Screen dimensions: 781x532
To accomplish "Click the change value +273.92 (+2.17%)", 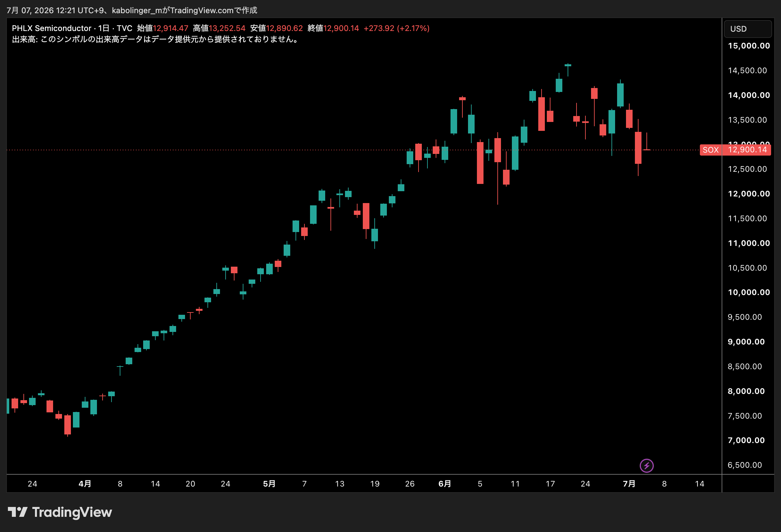I will pyautogui.click(x=396, y=28).
